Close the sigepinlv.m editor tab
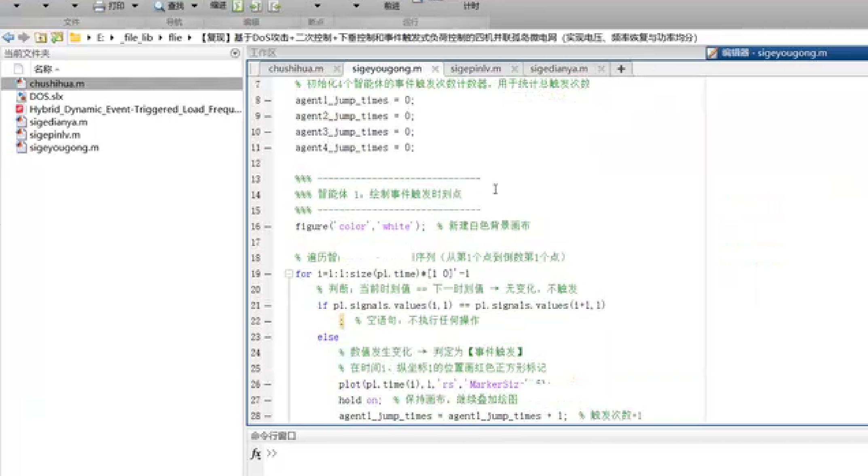The image size is (868, 476). [514, 69]
